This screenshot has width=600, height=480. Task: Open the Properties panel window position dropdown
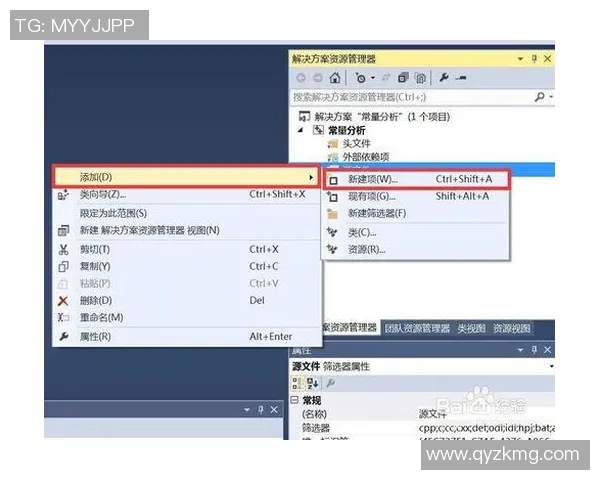coord(520,350)
